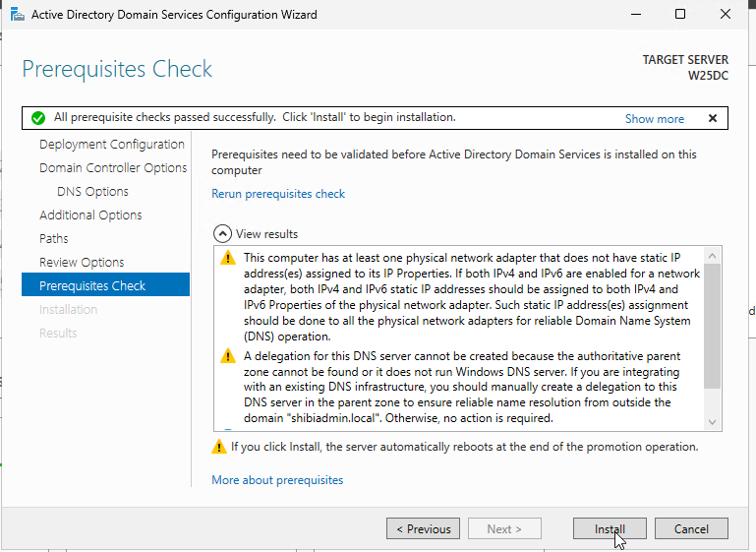Go to Domain Controller Options step
This screenshot has height=552, width=756.
113,168
